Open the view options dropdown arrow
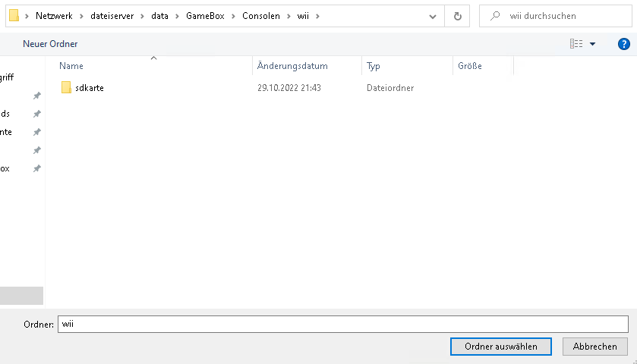Screen dimensions: 637x364 (592, 44)
